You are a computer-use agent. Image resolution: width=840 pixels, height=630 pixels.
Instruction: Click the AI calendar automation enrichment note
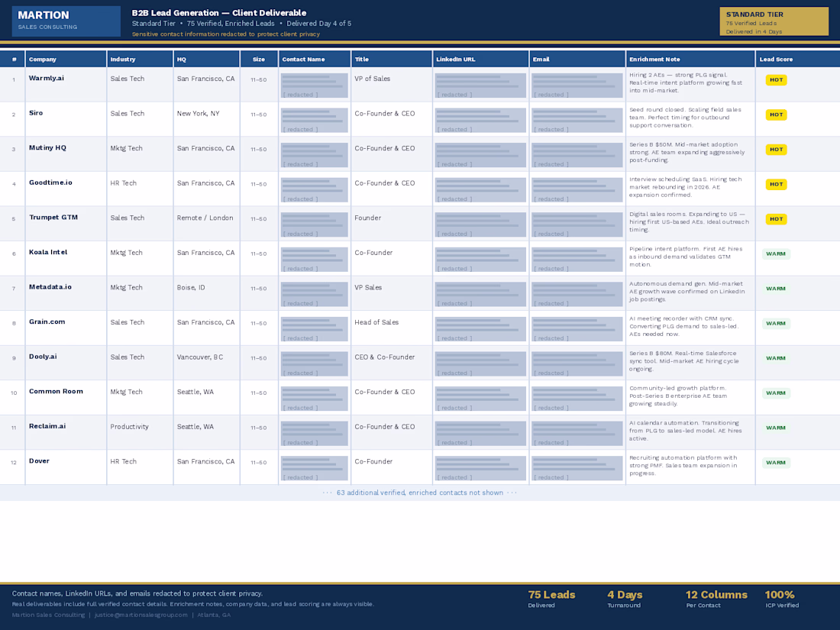pyautogui.click(x=686, y=431)
